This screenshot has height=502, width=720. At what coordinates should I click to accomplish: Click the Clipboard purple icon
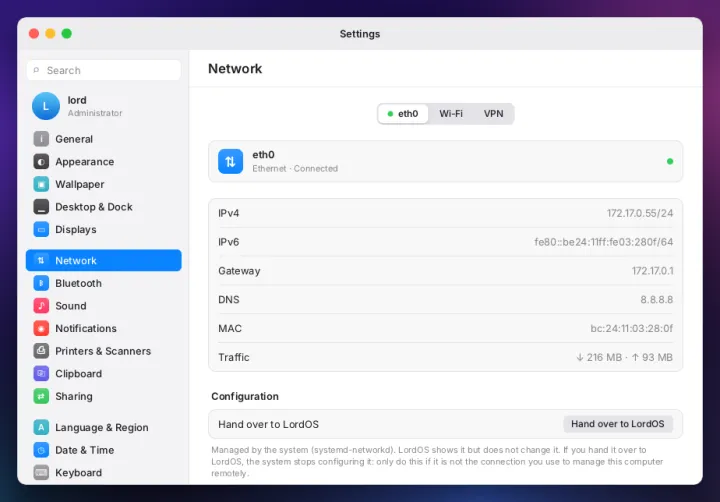coord(41,373)
